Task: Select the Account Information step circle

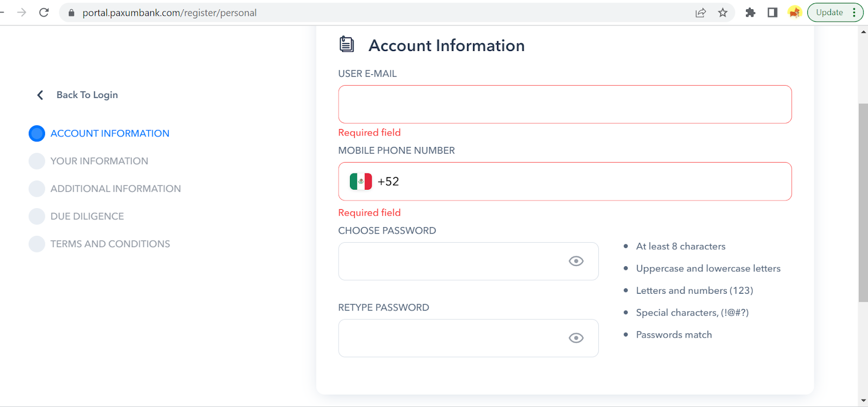Action: coord(37,133)
